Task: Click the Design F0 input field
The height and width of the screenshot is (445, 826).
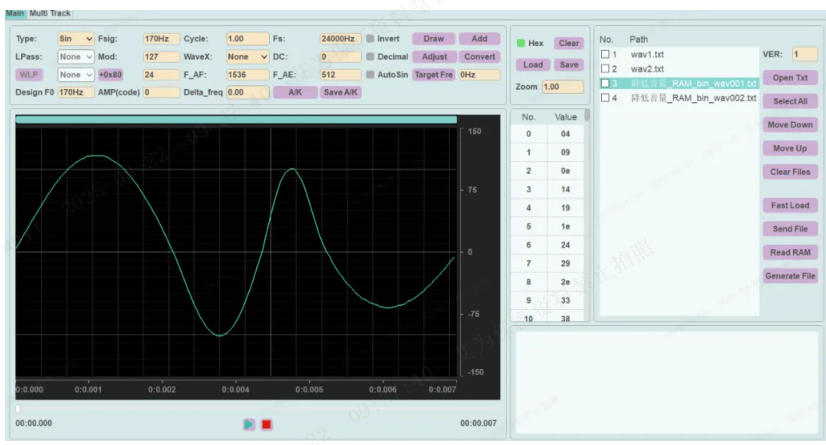Action: (x=75, y=92)
